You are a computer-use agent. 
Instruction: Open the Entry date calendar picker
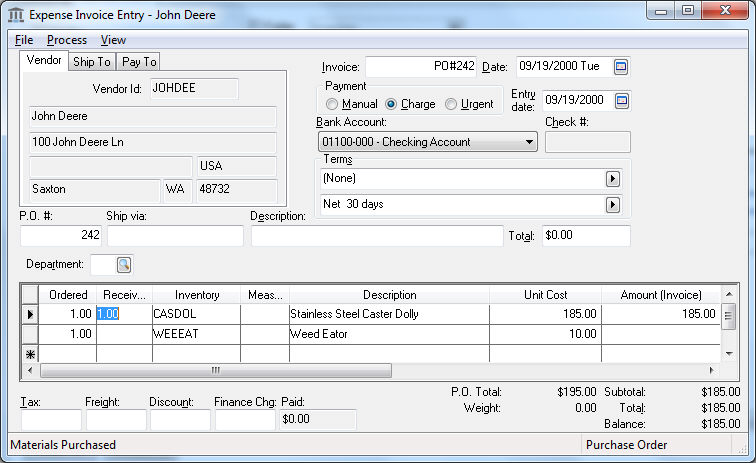[621, 101]
